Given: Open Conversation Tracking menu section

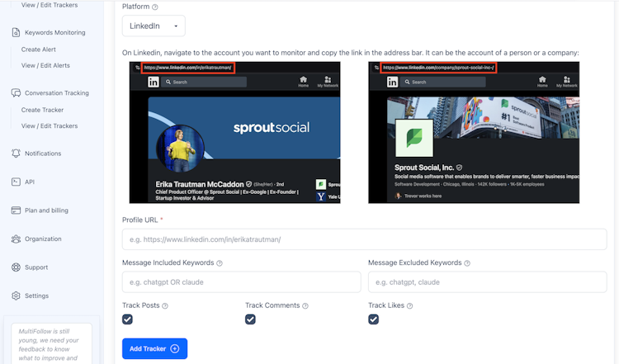Looking at the screenshot, I should [x=57, y=92].
